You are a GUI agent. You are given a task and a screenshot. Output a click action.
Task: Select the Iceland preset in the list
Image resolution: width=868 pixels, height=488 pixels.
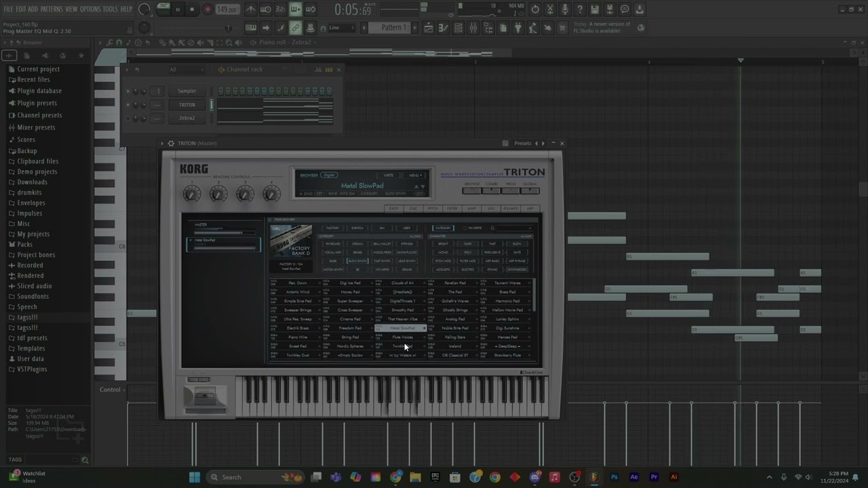tap(454, 346)
